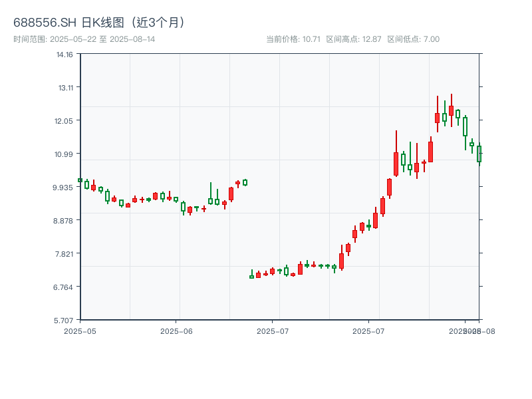Viewport: 532px width, 399px height.
Task: Click the 8.878 y-axis tick label
Action: (65, 221)
